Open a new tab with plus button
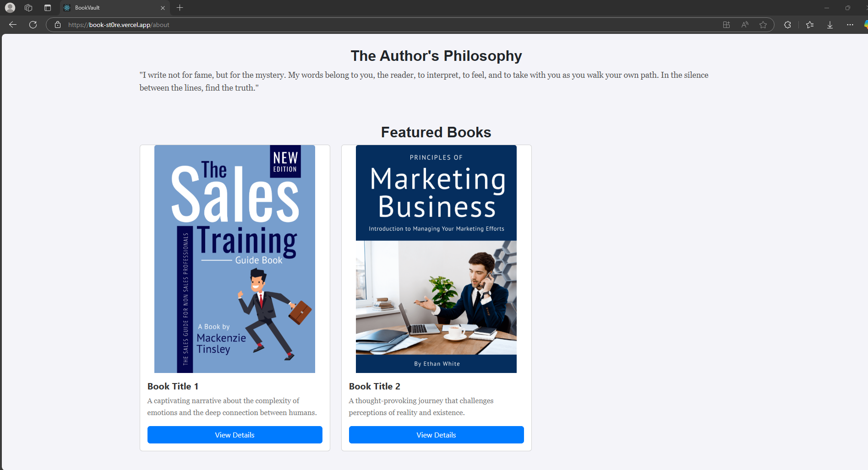The width and height of the screenshot is (868, 470). coord(180,8)
